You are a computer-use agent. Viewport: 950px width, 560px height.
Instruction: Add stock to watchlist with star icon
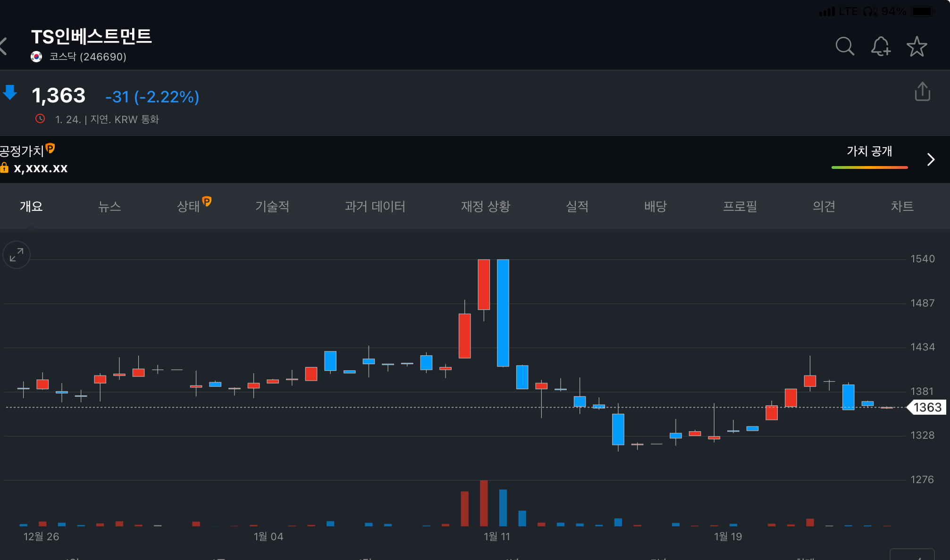916,46
